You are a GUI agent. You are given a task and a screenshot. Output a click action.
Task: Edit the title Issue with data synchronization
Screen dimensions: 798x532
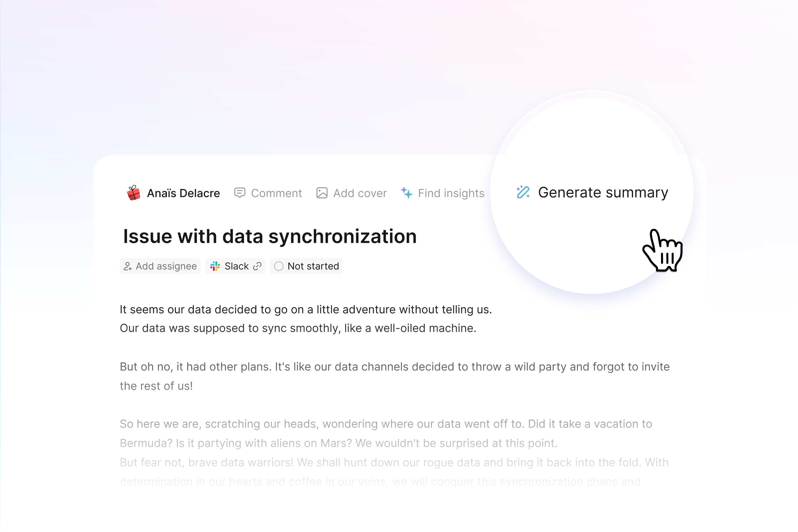270,236
